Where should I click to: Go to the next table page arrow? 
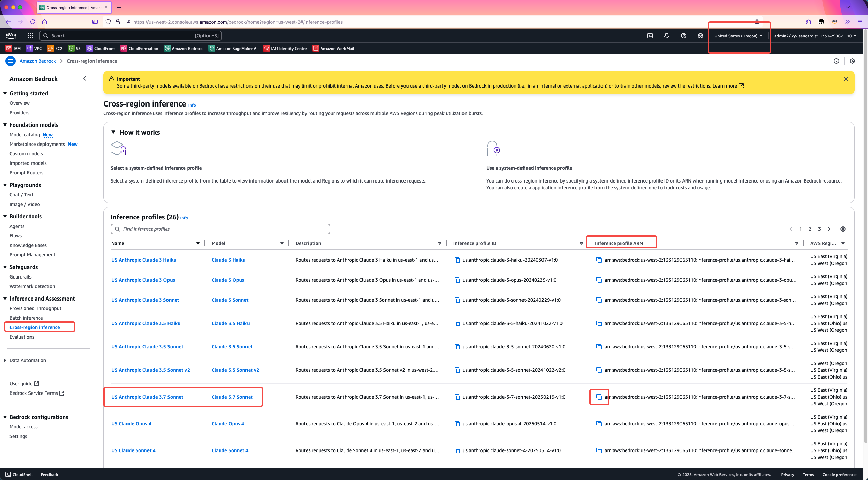click(x=829, y=229)
